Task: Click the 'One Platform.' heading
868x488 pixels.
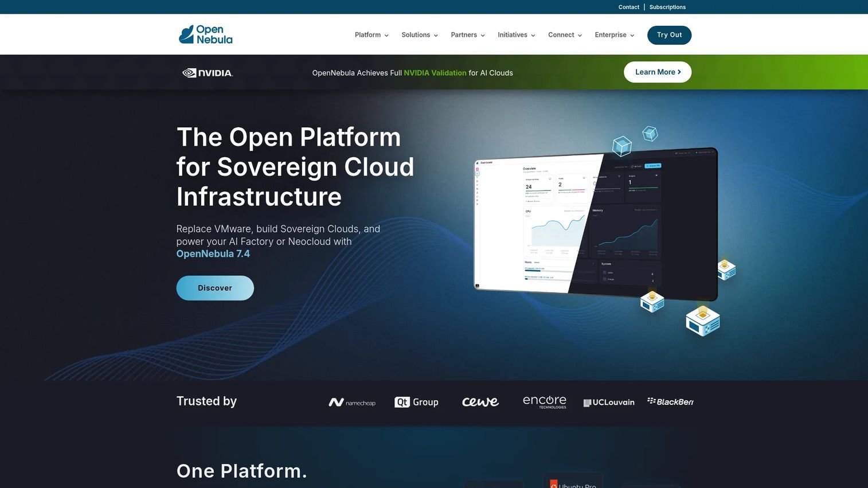Action: click(242, 471)
